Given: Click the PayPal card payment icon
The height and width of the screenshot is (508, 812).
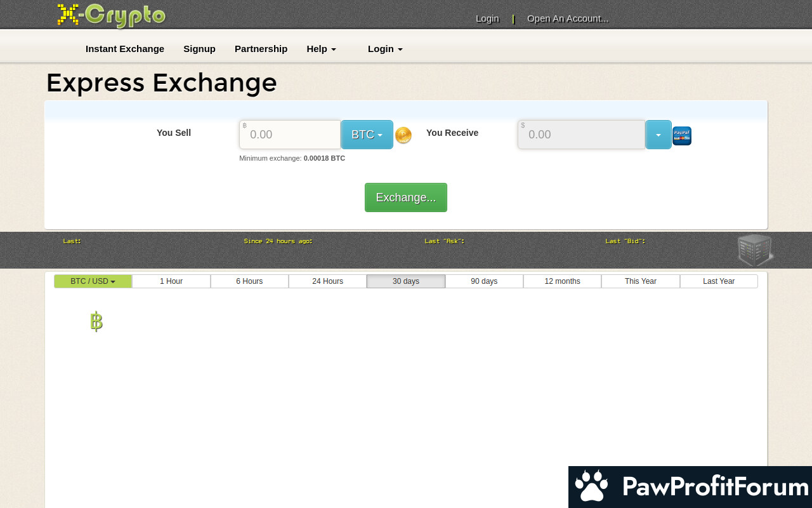Looking at the screenshot, I should pos(682,136).
